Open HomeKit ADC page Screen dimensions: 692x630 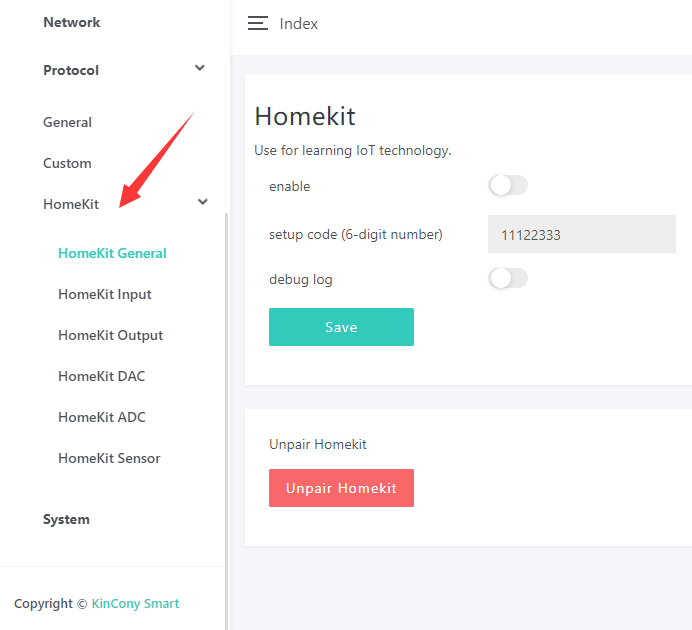click(x=102, y=417)
